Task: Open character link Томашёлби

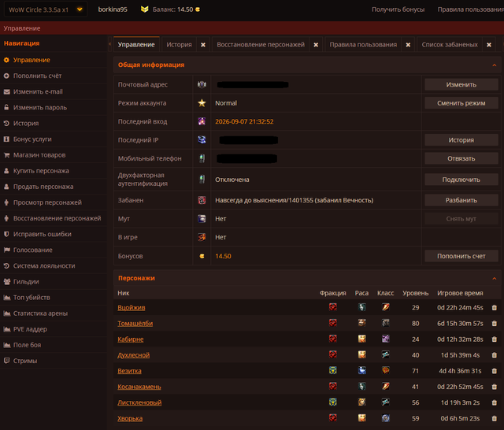Action: pos(135,324)
